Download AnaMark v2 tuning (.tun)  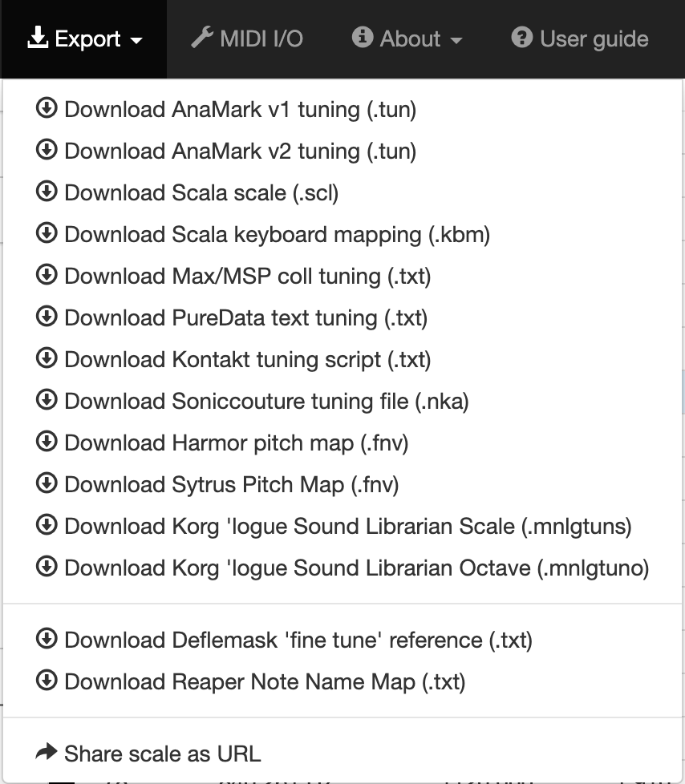point(240,151)
